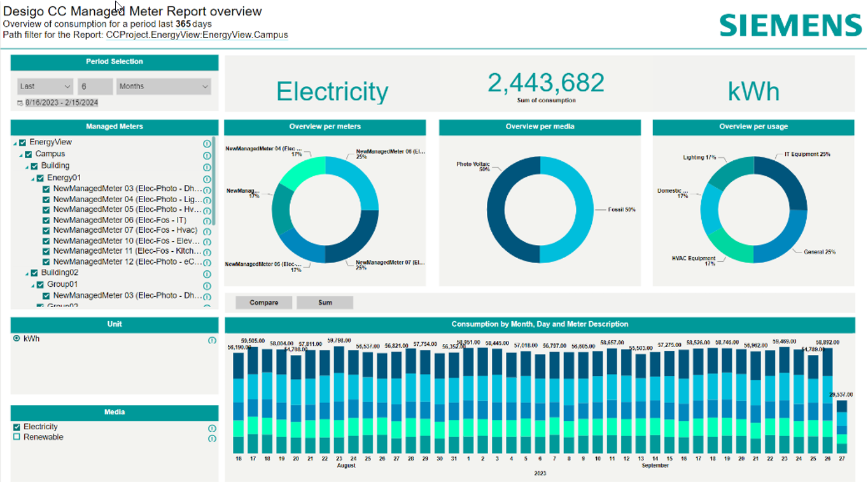Screen dimensions: 868x482
Task: Click the period number field showing 6
Action: (94, 86)
